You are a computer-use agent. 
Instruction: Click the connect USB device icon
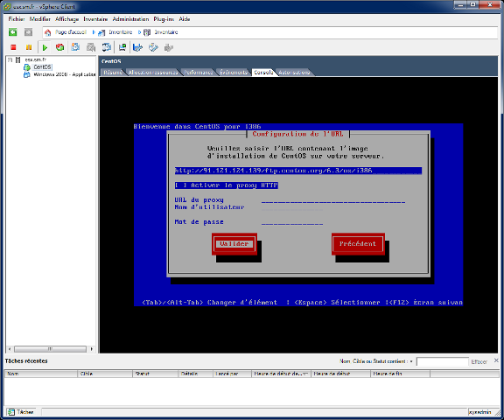168,47
